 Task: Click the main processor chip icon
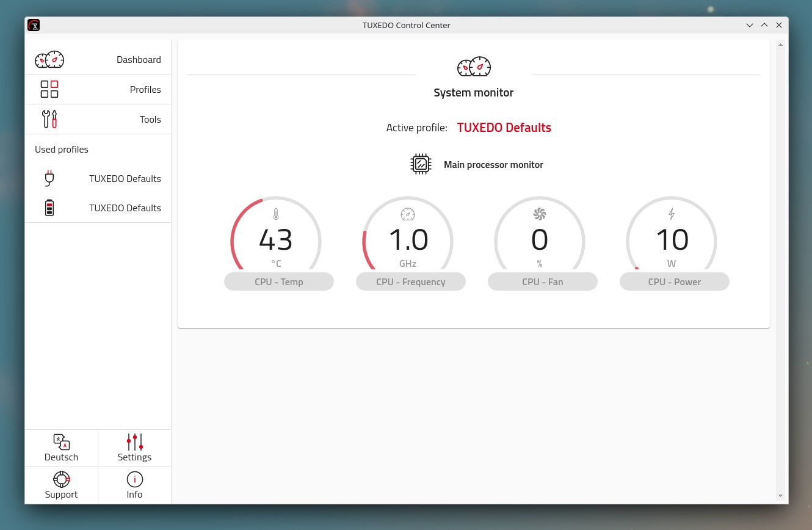point(421,164)
